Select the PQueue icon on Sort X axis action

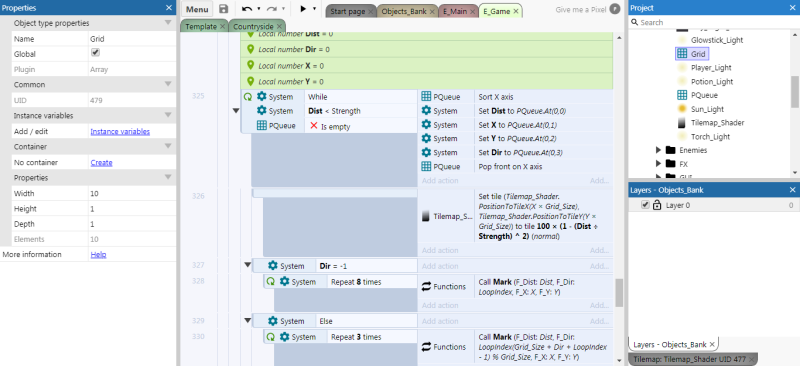tap(426, 96)
